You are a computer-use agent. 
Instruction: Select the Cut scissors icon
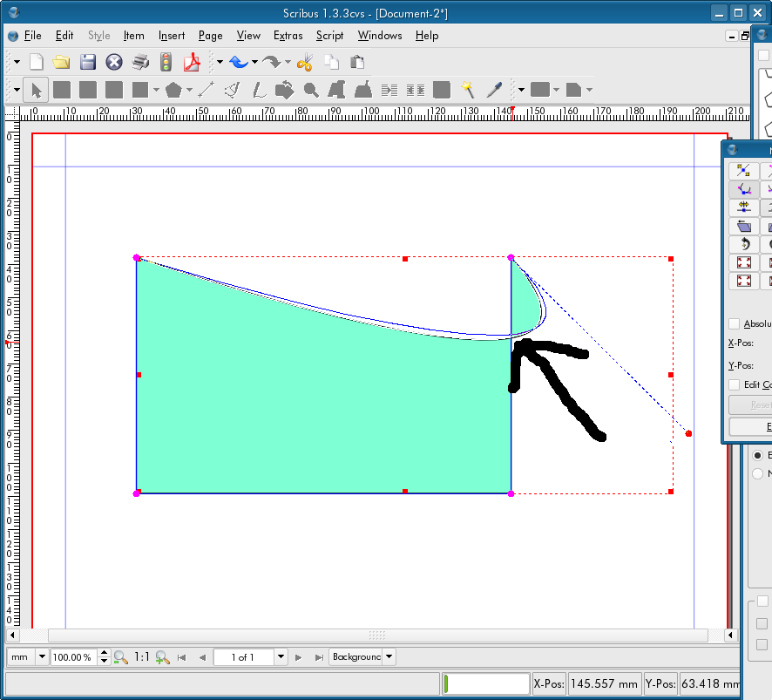pyautogui.click(x=304, y=62)
